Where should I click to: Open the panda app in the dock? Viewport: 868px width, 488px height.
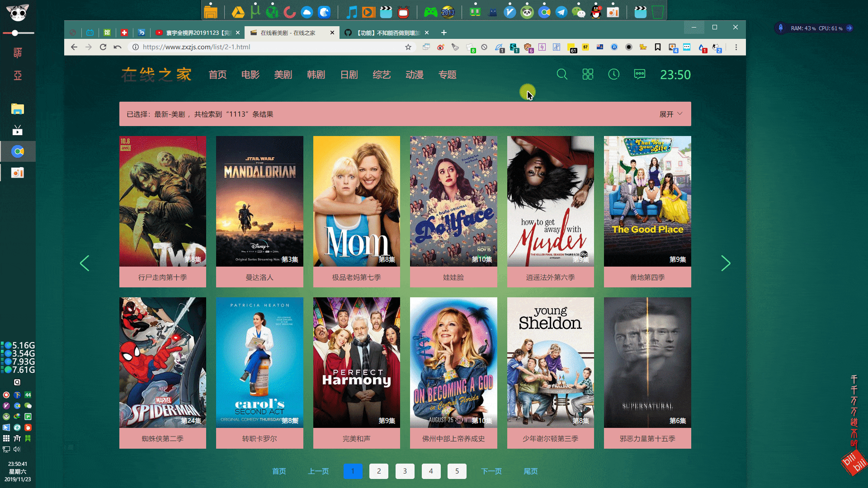pyautogui.click(x=527, y=12)
